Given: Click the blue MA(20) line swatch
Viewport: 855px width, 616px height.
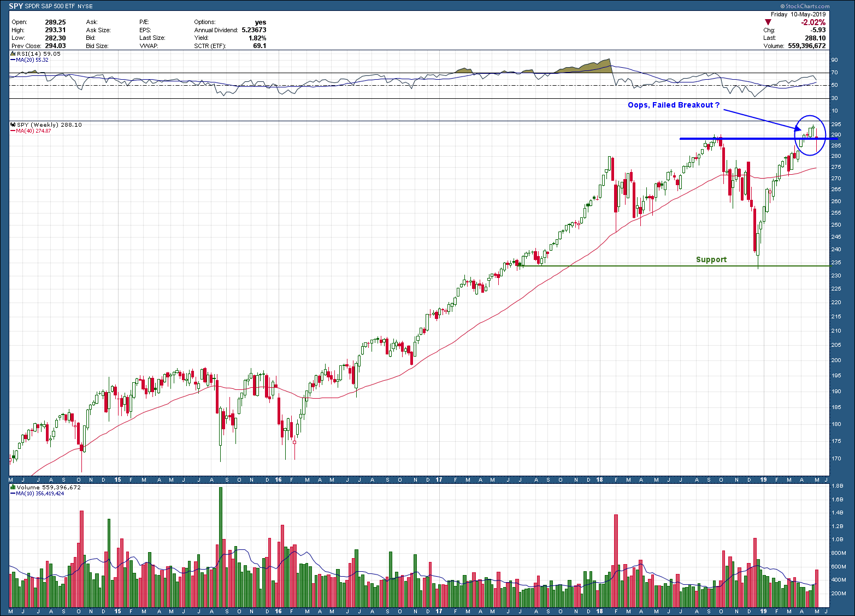Looking at the screenshot, I should (x=13, y=60).
